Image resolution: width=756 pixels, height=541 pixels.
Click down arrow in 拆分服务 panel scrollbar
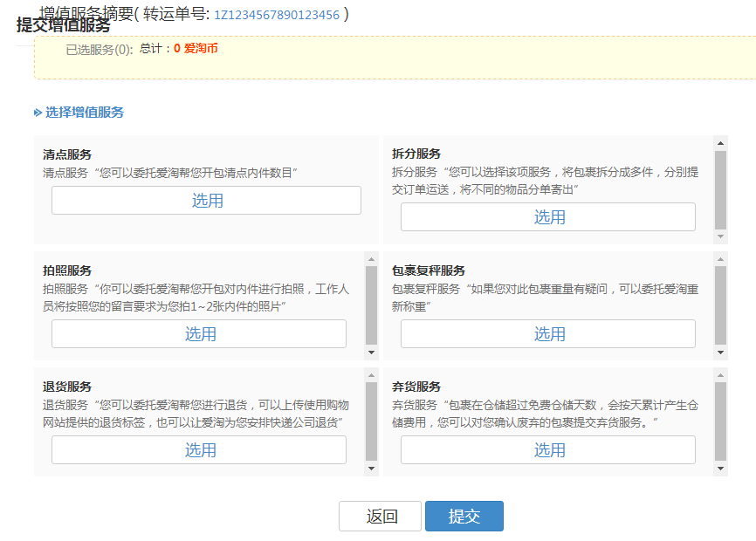[720, 236]
